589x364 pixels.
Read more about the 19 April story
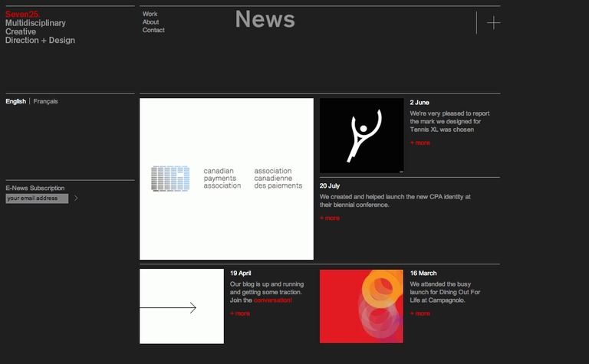click(x=240, y=313)
